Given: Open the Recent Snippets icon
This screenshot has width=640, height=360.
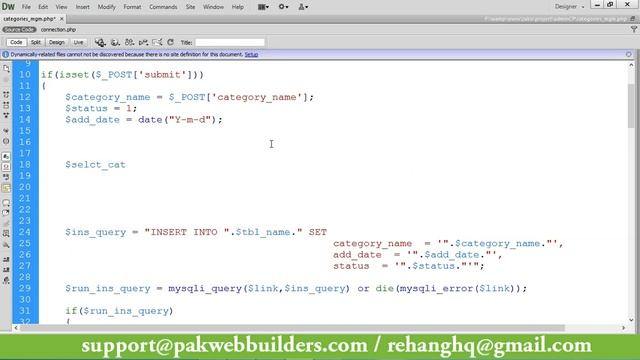Looking at the screenshot, I should click(6, 234).
